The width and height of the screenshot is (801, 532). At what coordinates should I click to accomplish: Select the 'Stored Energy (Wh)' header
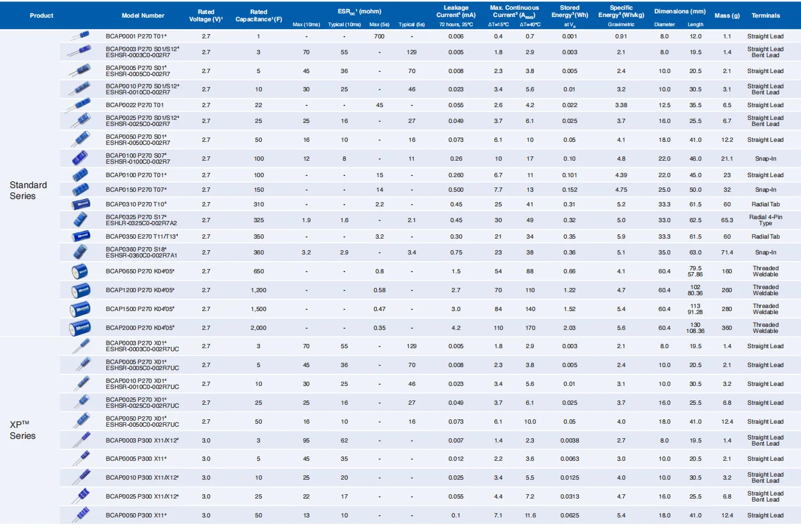pos(570,12)
